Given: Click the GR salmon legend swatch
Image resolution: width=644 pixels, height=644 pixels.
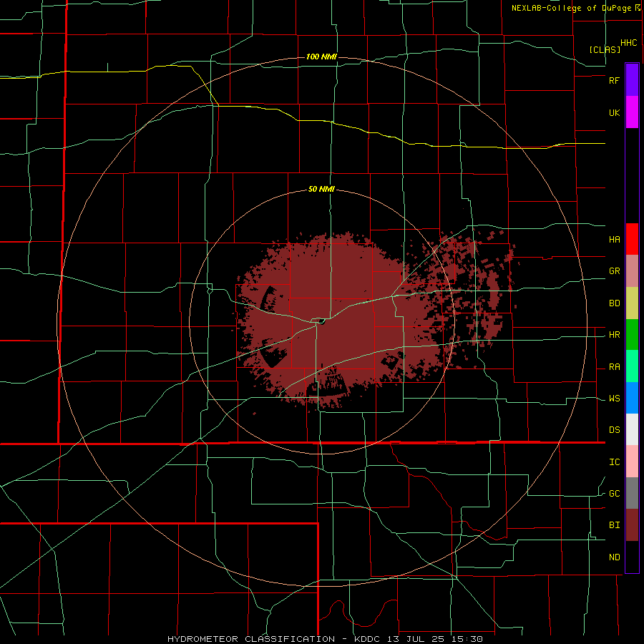Looking at the screenshot, I should [x=632, y=271].
